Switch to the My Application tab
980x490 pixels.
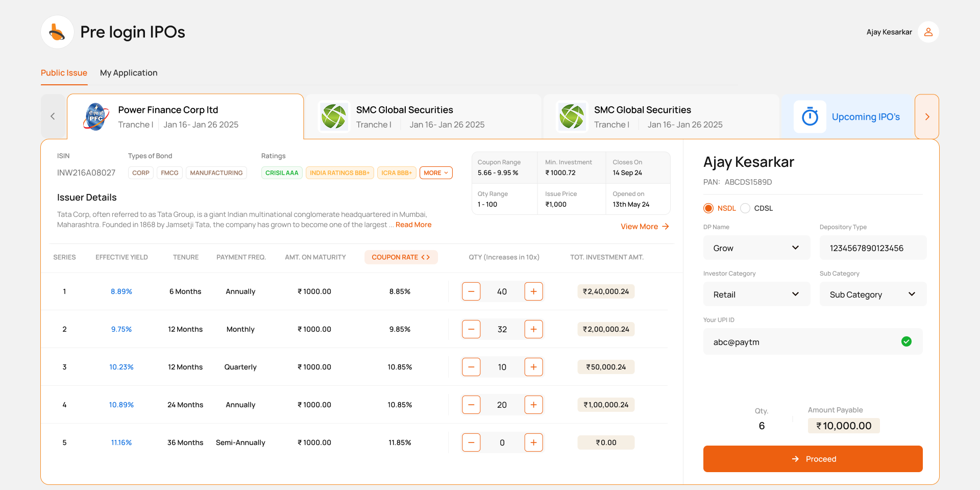(x=129, y=73)
